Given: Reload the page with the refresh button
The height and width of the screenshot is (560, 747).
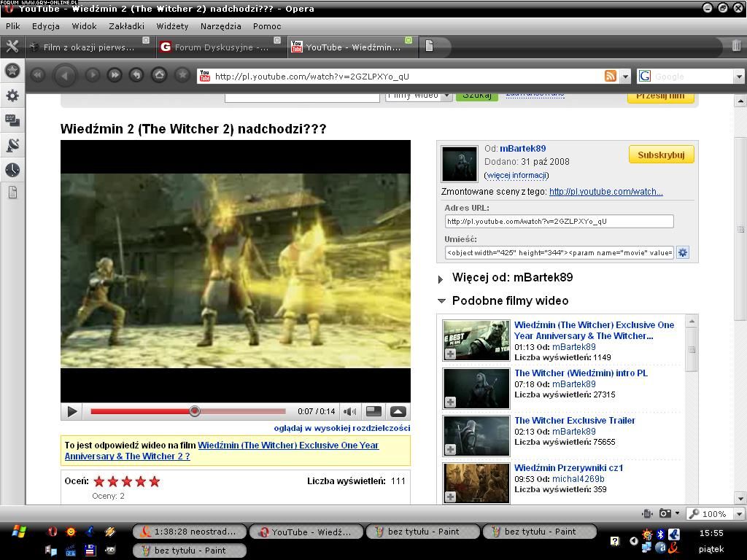Looking at the screenshot, I should click(136, 75).
